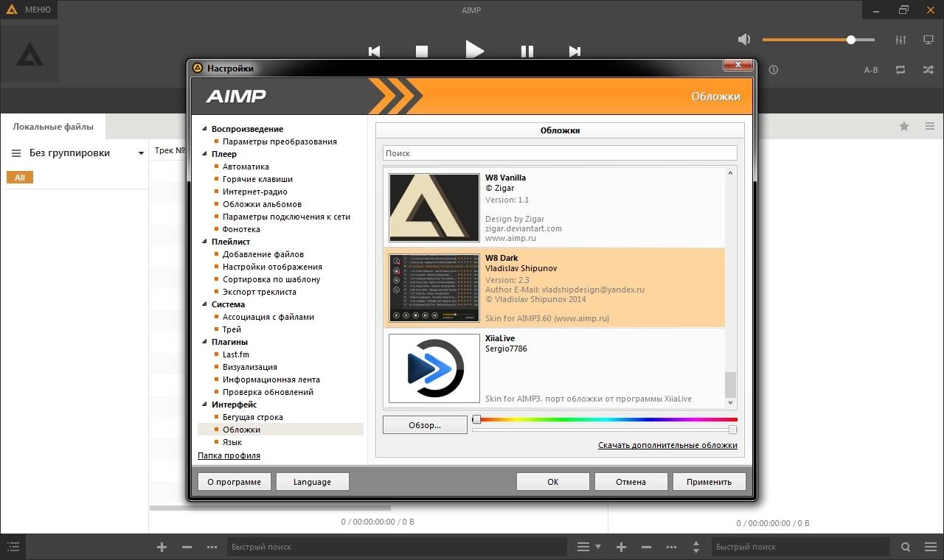Click the favorites star icon
This screenshot has width=944, height=560.
click(904, 127)
